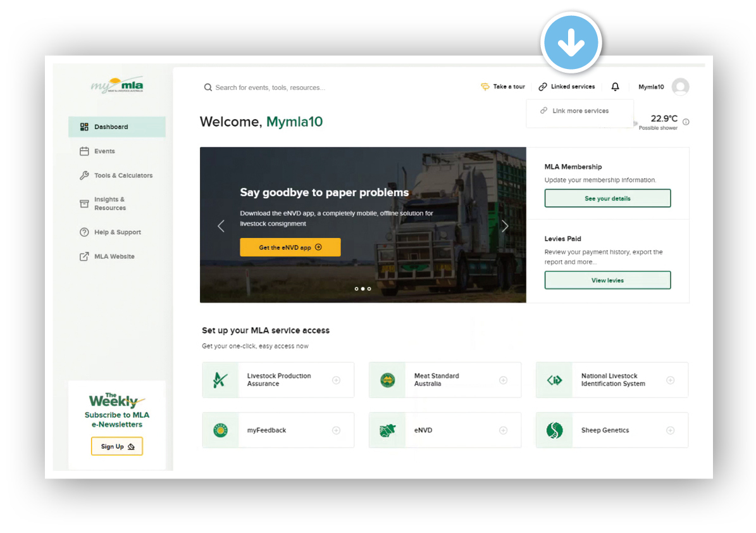Click the myMLA logo
Image resolution: width=756 pixels, height=533 pixels.
117,86
